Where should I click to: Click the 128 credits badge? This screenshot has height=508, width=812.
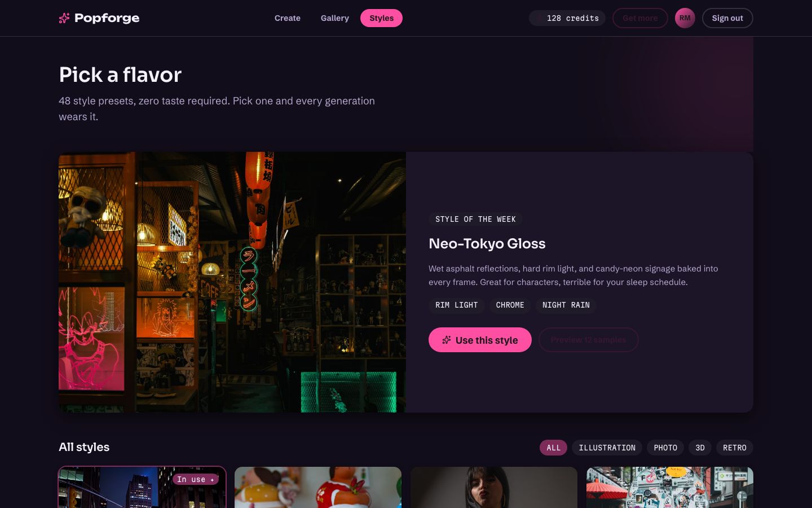coord(567,18)
